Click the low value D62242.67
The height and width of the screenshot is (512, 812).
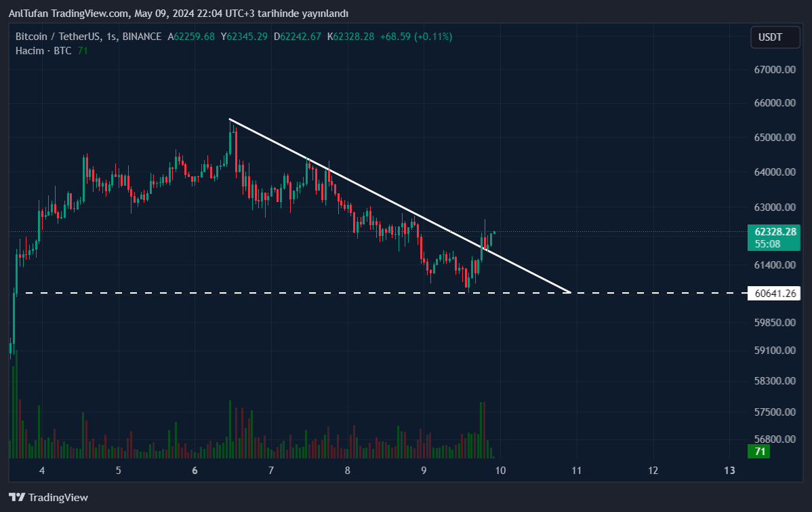(x=298, y=36)
